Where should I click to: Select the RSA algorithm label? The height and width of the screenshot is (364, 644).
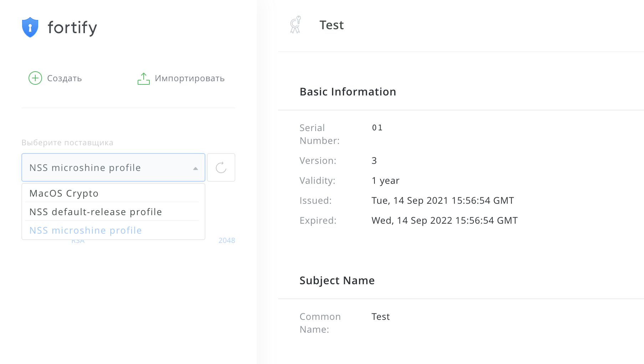point(78,240)
